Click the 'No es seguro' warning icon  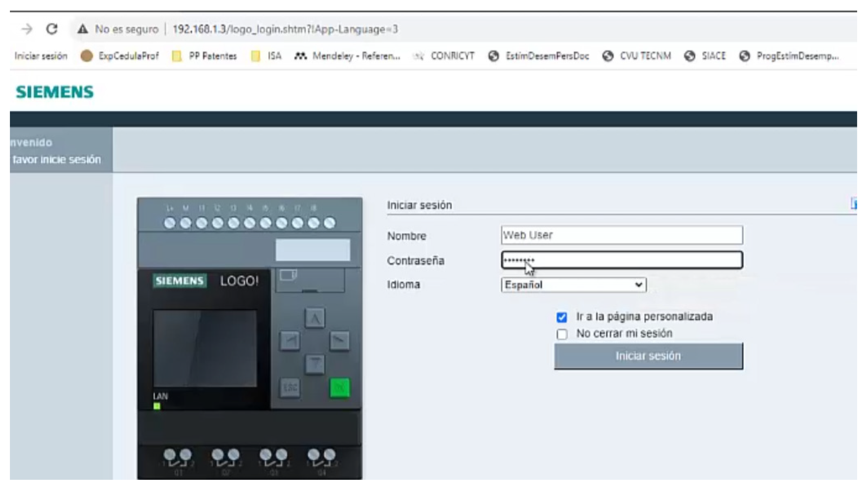click(83, 29)
